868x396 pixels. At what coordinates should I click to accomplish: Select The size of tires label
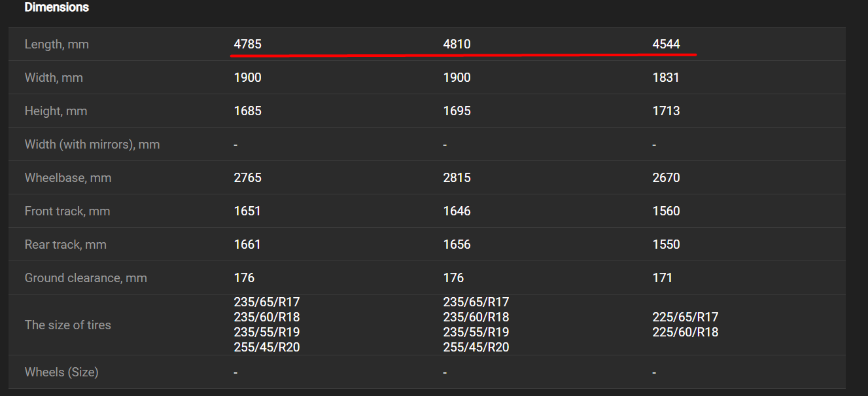pyautogui.click(x=68, y=325)
